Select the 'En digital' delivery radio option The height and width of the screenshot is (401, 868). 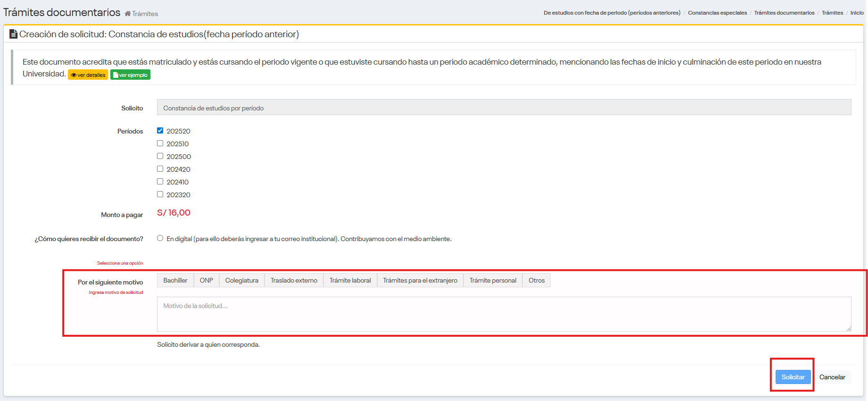(x=160, y=238)
